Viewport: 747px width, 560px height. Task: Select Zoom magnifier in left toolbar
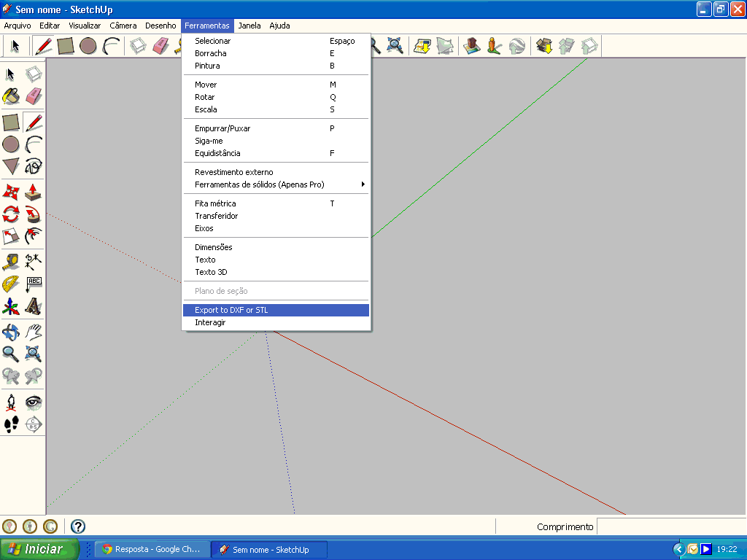[11, 354]
